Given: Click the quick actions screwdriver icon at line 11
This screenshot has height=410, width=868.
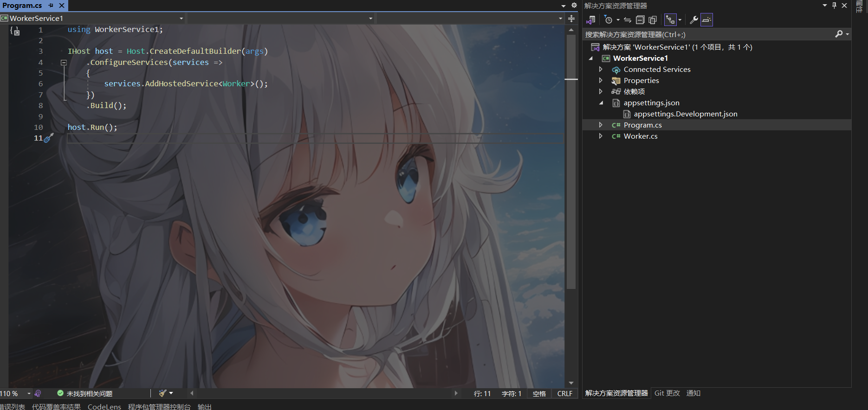Looking at the screenshot, I should [48, 138].
